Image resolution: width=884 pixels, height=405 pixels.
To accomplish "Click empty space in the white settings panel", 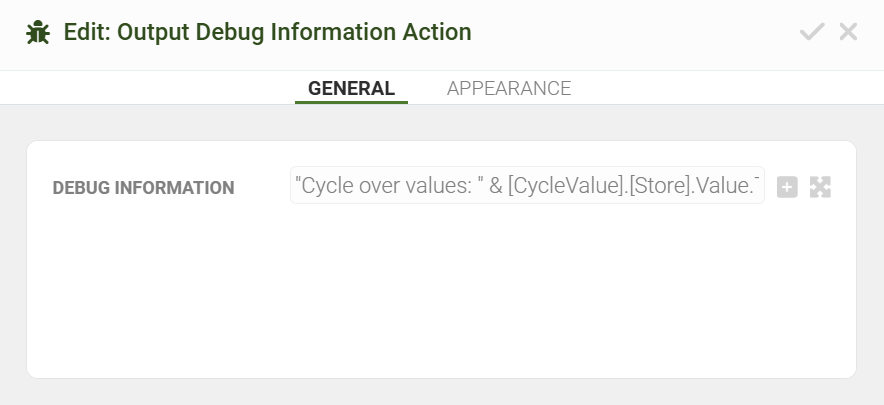I will pos(440,300).
